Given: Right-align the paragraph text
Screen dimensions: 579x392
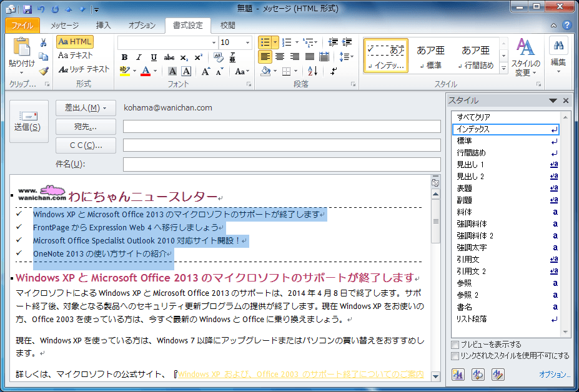Looking at the screenshot, I should [294, 57].
